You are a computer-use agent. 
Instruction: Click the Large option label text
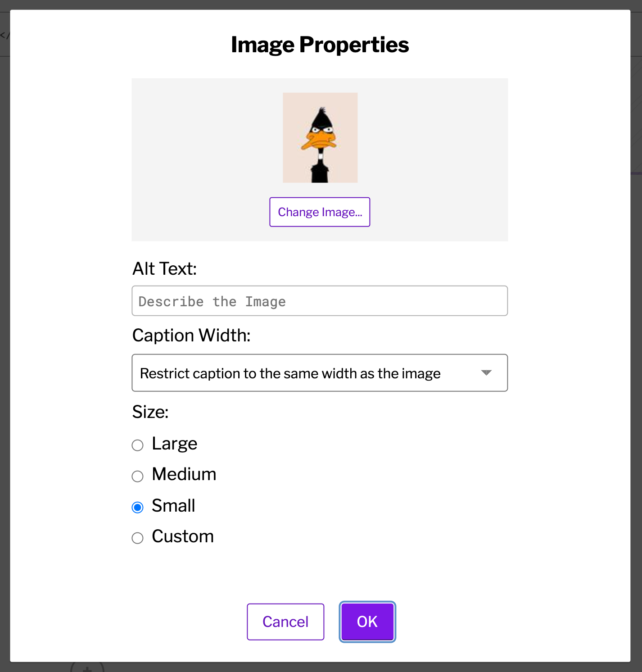[174, 444]
